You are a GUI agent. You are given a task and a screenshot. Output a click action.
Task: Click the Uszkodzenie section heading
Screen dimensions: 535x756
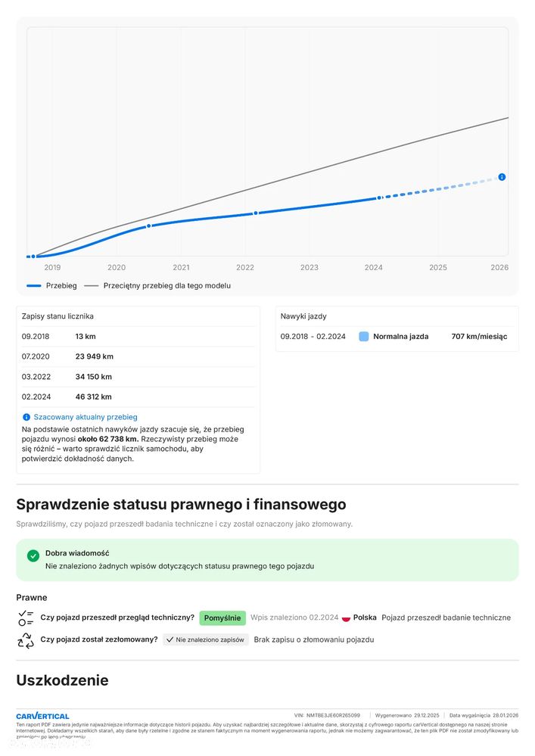(62, 680)
